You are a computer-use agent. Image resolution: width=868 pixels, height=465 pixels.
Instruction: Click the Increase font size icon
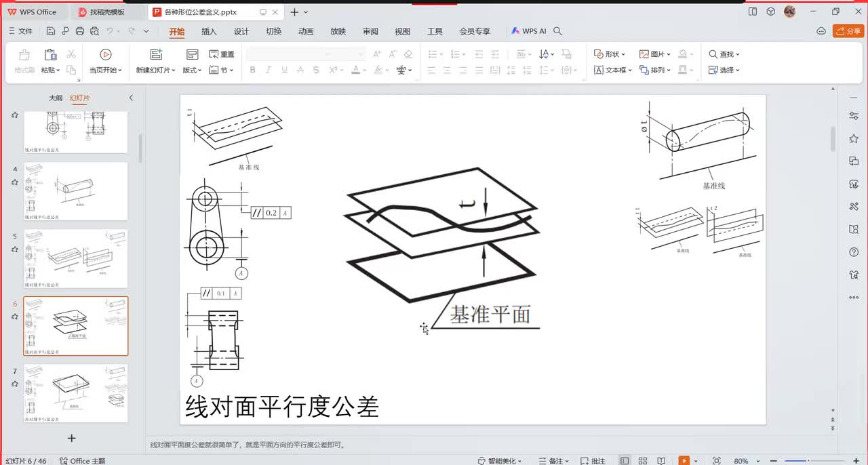pos(376,54)
